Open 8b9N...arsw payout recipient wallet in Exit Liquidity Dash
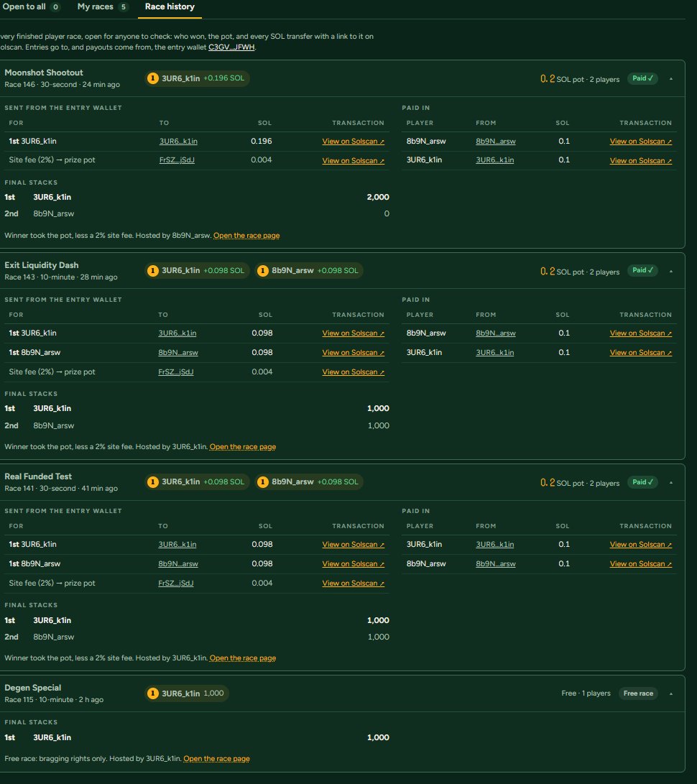This screenshot has height=784, width=697. pyautogui.click(x=178, y=353)
